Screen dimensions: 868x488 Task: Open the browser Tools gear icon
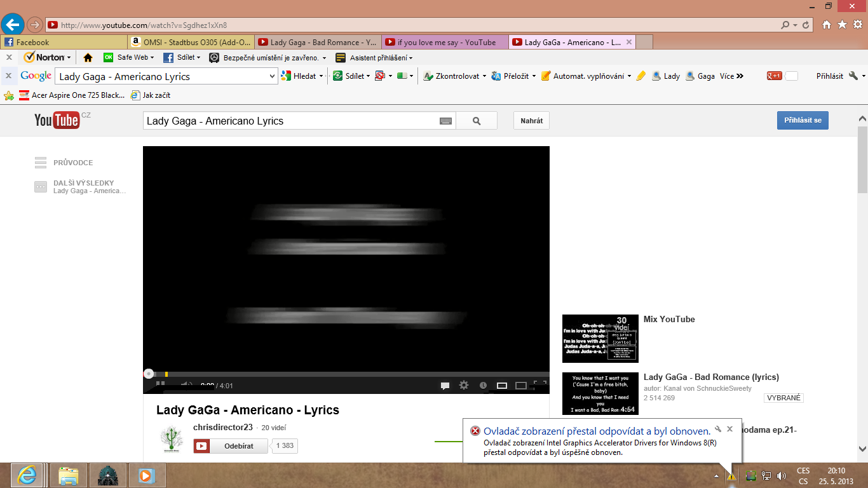pyautogui.click(x=857, y=25)
